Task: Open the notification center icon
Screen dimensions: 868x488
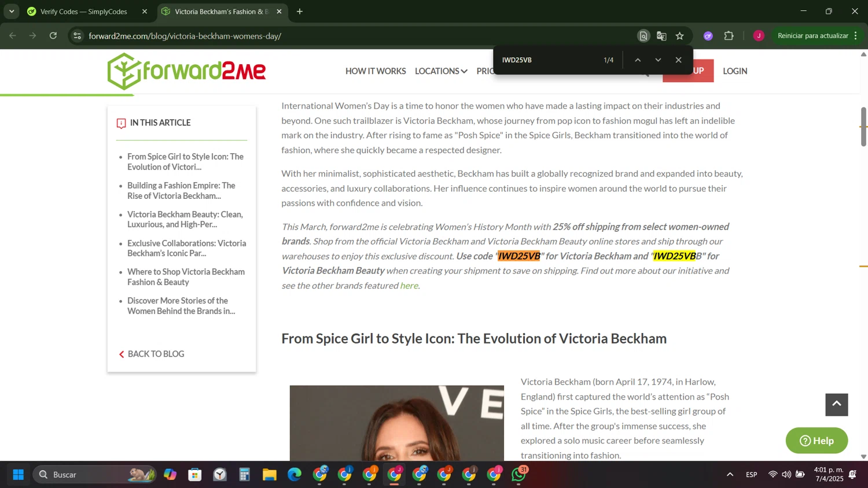Action: pos(852,475)
